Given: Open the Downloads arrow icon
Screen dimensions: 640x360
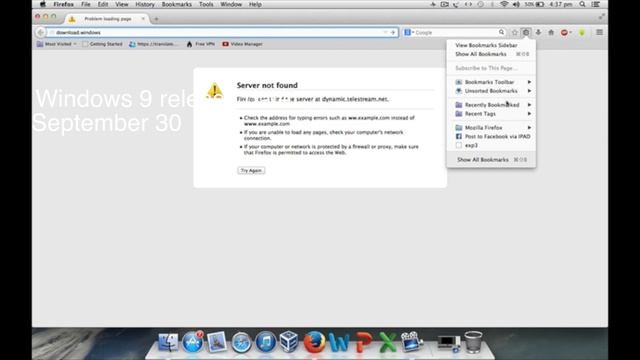Looking at the screenshot, I should pyautogui.click(x=538, y=32).
